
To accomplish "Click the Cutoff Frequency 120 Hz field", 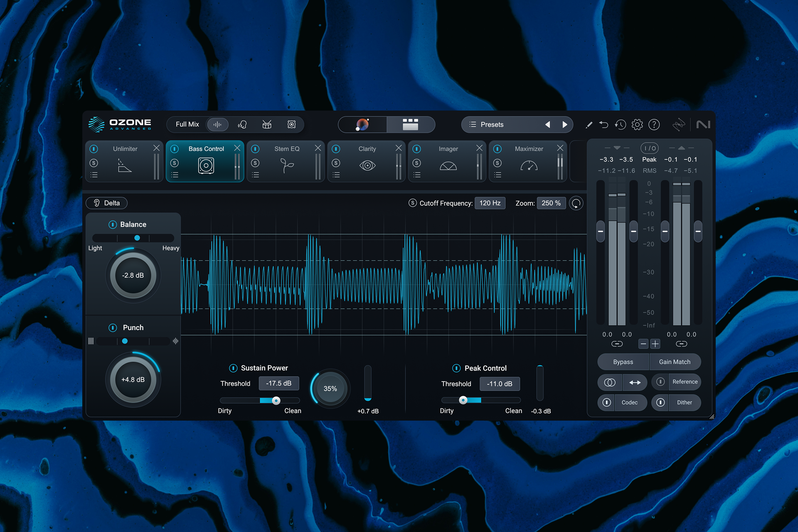I will pos(490,203).
